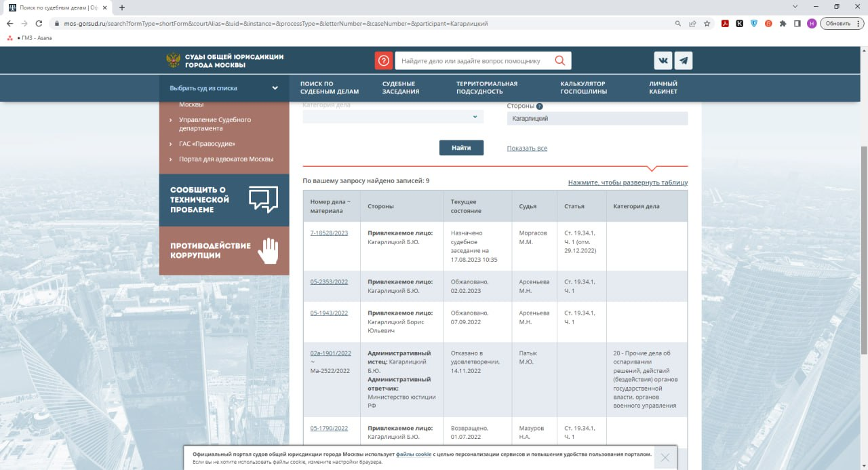Open the Chrome profile avatar
This screenshot has height=470, width=868.
(812, 23)
